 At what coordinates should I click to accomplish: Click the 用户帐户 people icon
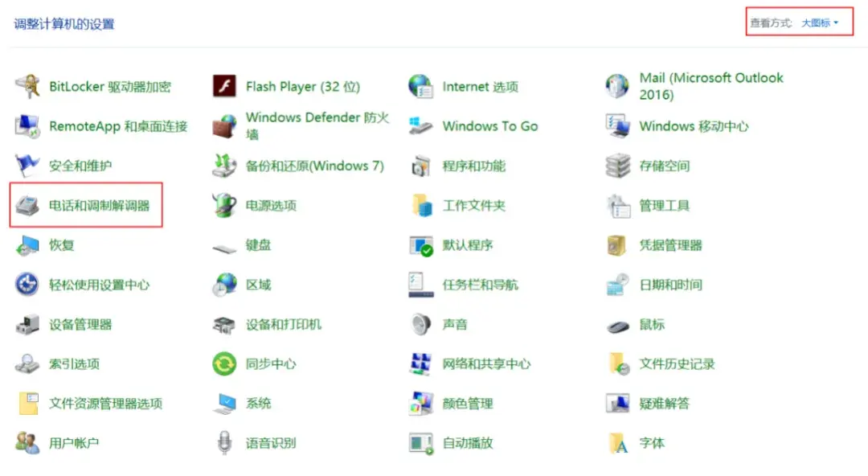click(27, 443)
